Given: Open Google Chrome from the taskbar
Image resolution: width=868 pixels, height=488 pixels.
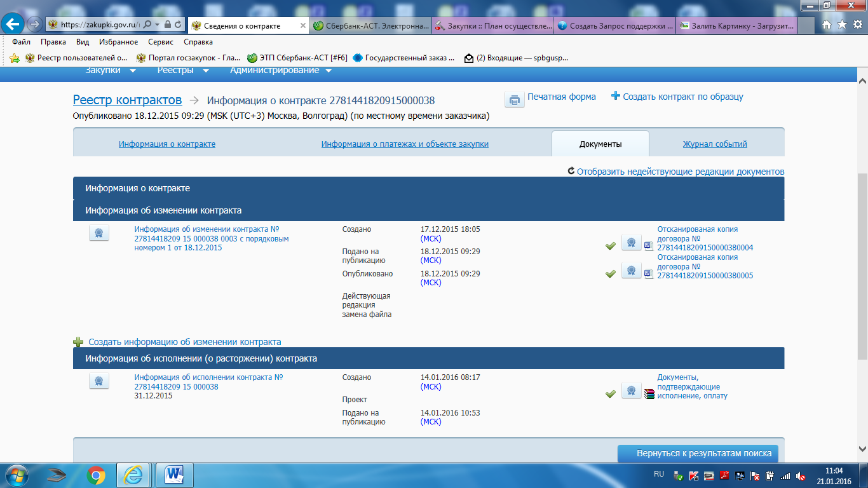Looking at the screenshot, I should tap(96, 475).
